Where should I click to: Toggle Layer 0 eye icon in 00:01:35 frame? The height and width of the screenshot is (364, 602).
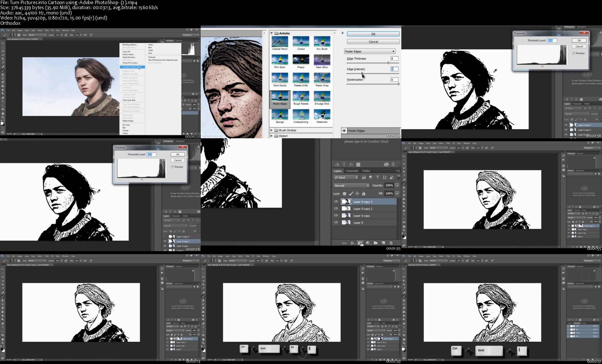point(336,222)
